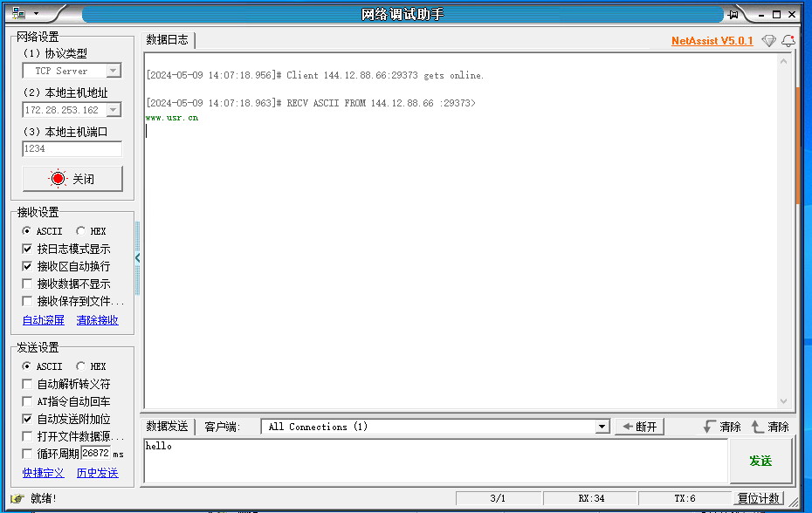Screen dimensions: 812x513
Task: Click the www.usr.cn received text
Action: point(172,118)
